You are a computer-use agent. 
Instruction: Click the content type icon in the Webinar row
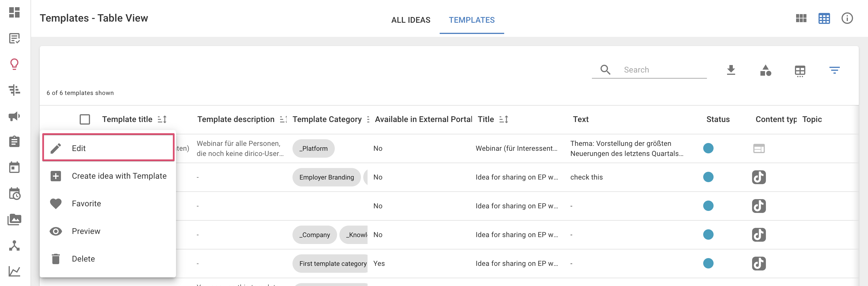758,148
